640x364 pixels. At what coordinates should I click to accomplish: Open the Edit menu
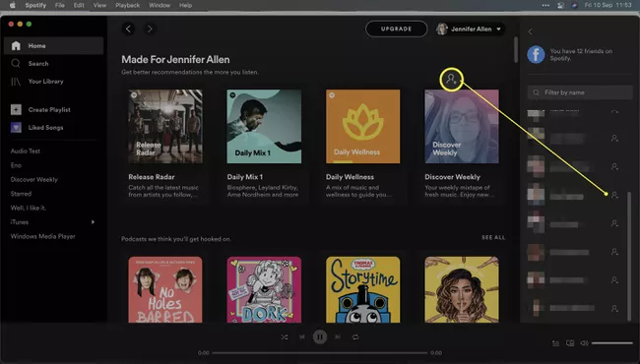coord(79,5)
